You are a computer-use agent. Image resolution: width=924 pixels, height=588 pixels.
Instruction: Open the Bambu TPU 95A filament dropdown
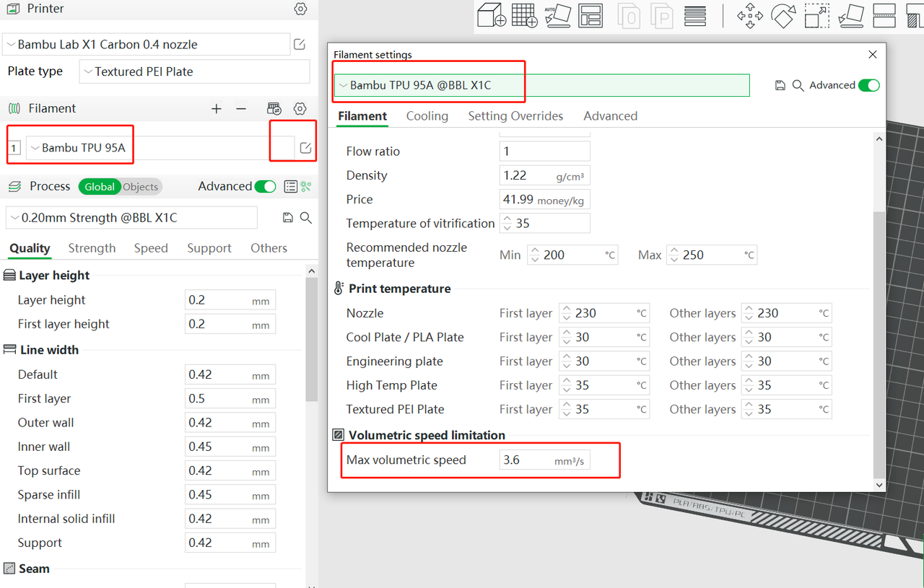coord(160,148)
